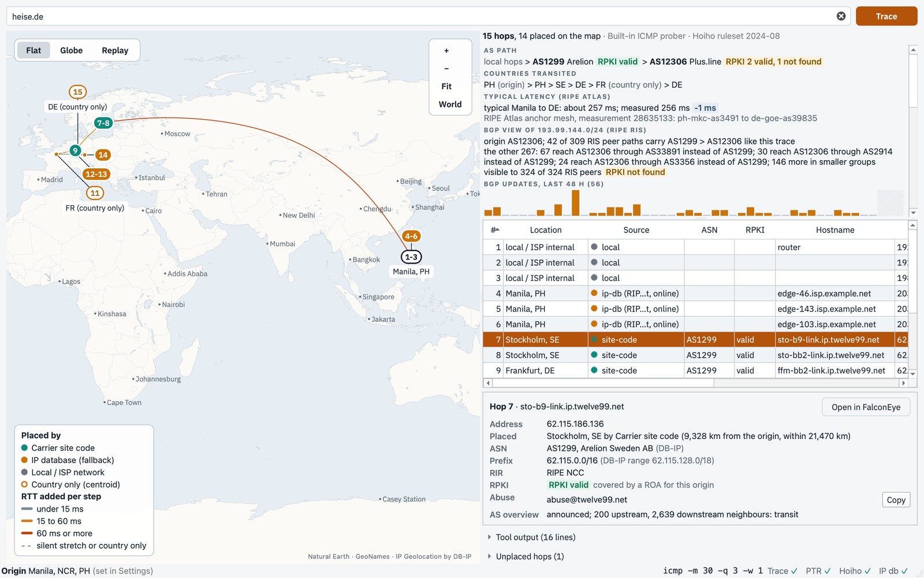The height and width of the screenshot is (578, 924).
Task: Click the -1 ms latency delta badge
Action: (705, 108)
